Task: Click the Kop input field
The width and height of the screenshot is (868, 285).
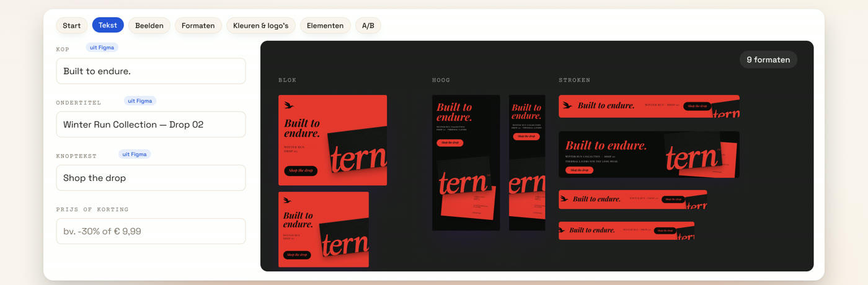Action: tap(151, 71)
